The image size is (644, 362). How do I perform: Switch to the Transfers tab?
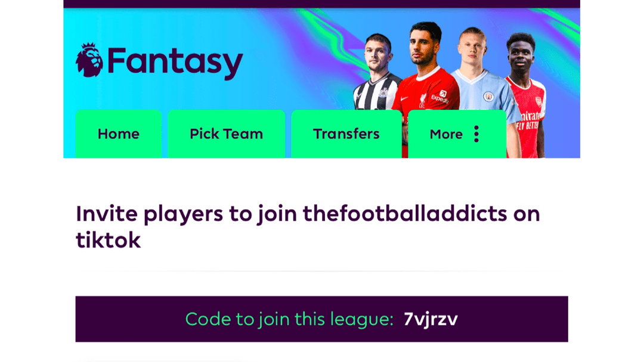346,134
